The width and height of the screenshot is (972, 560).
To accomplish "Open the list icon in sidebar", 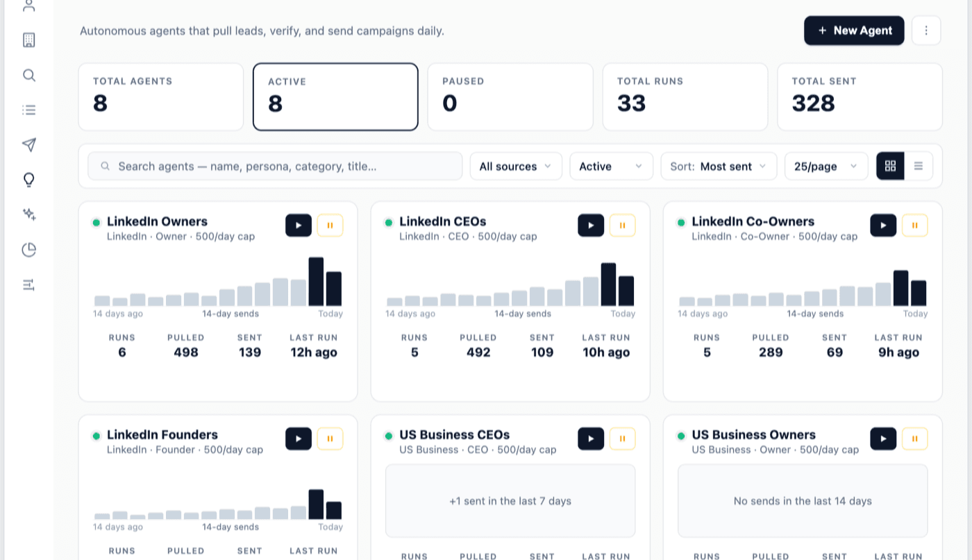I will (28, 110).
